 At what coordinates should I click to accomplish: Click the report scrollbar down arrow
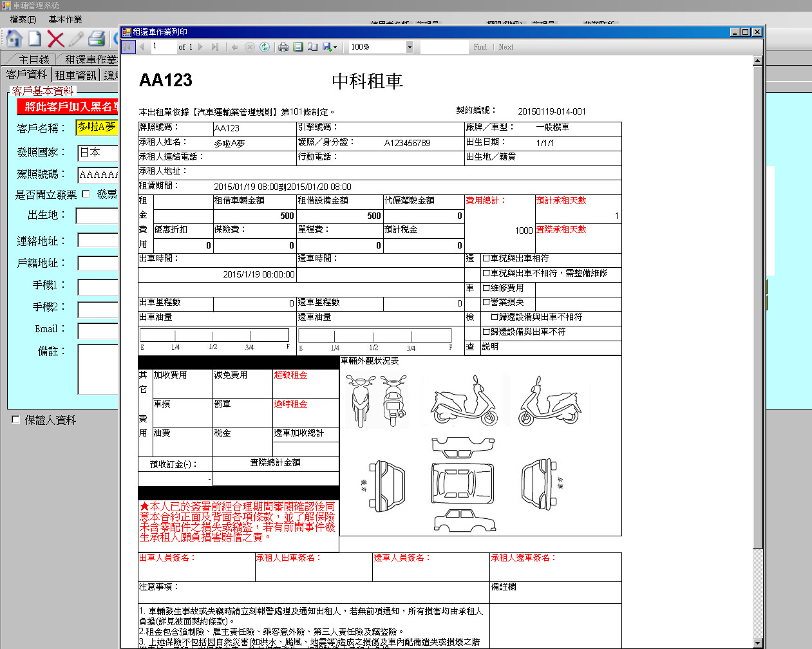(x=757, y=643)
